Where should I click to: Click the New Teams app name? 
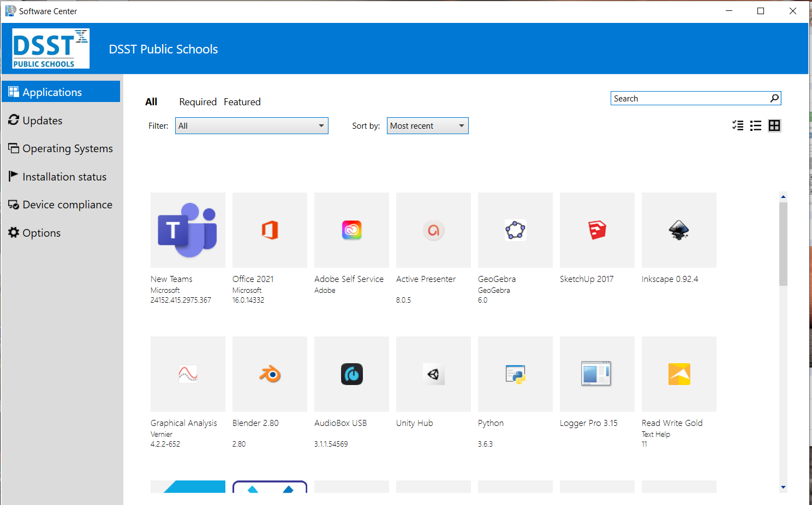[x=171, y=279]
